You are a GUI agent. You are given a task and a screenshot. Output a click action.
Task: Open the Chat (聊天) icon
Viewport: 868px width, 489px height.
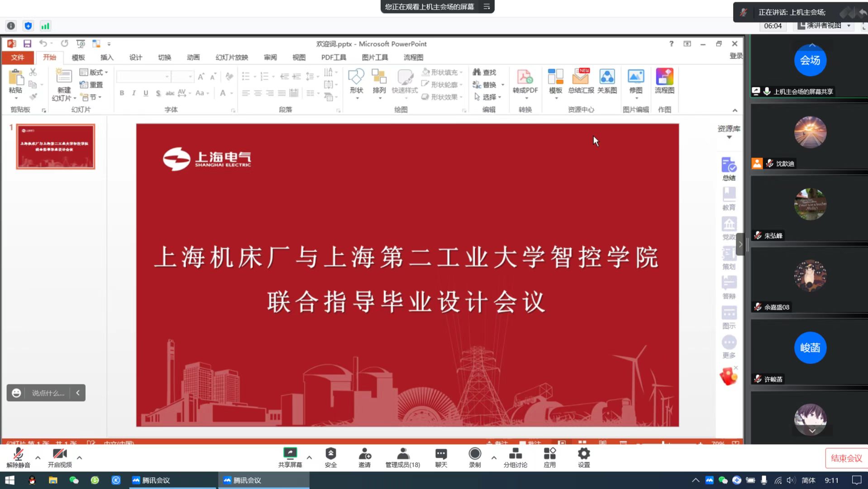tap(441, 456)
